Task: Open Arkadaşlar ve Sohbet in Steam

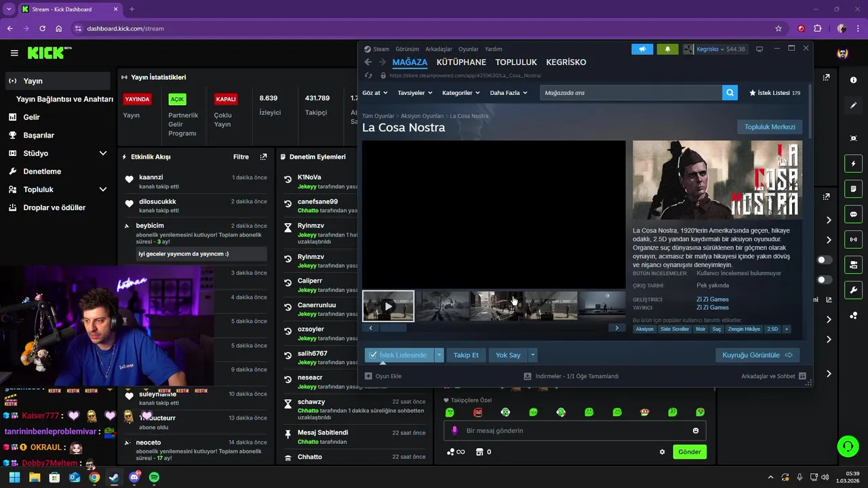Action: 773,376
